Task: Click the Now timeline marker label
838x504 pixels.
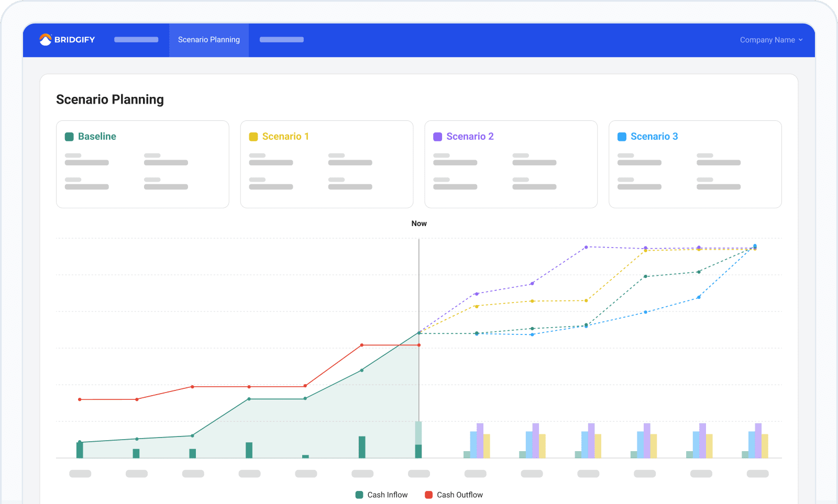Action: coord(419,223)
